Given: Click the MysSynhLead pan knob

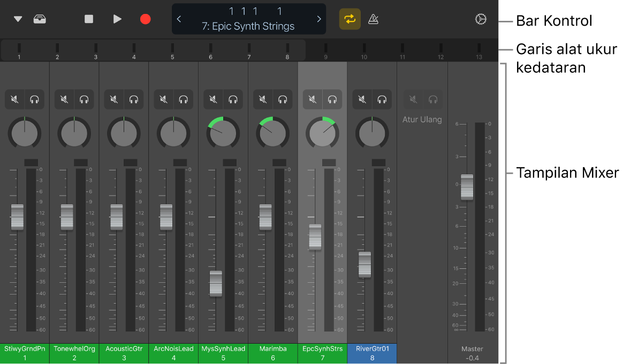Looking at the screenshot, I should click(223, 133).
